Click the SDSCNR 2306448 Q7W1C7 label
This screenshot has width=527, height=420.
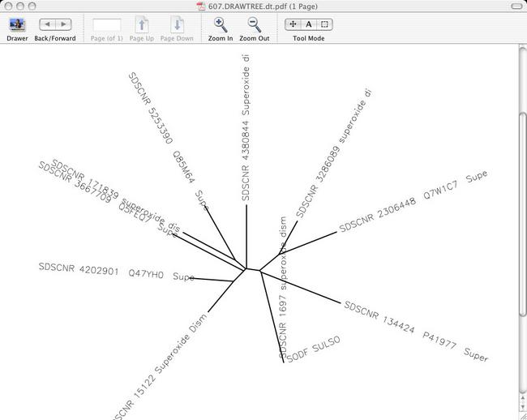pyautogui.click(x=413, y=202)
